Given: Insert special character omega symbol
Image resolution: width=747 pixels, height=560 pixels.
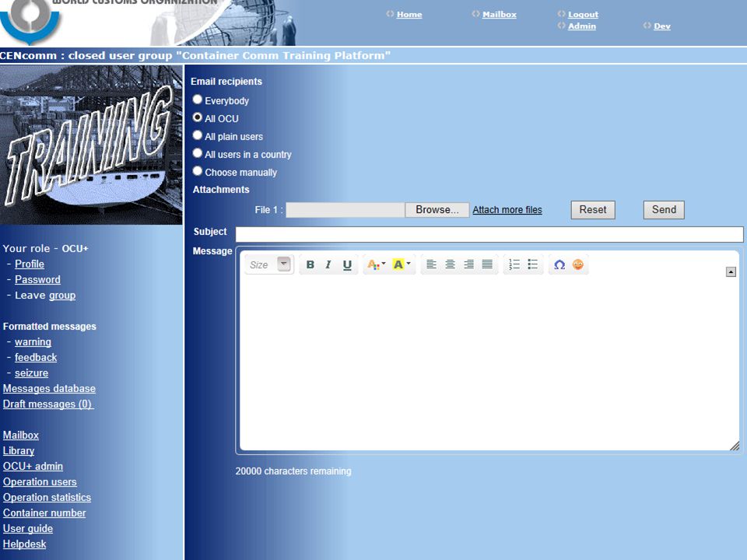Looking at the screenshot, I should pyautogui.click(x=559, y=264).
